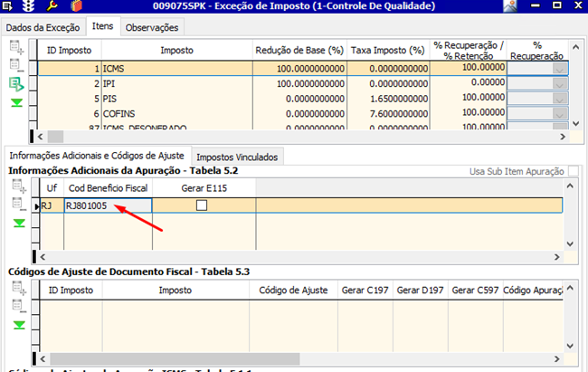Click the ID Imposto header in the taxes grid
The width and height of the screenshot is (588, 372).
[69, 51]
